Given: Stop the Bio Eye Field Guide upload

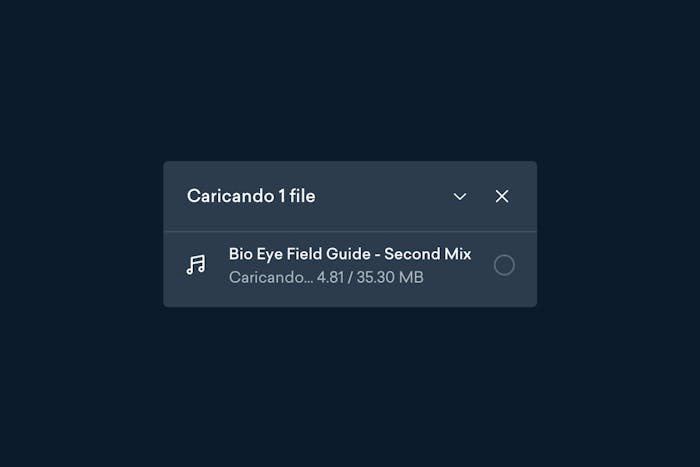Looking at the screenshot, I should click(504, 265).
